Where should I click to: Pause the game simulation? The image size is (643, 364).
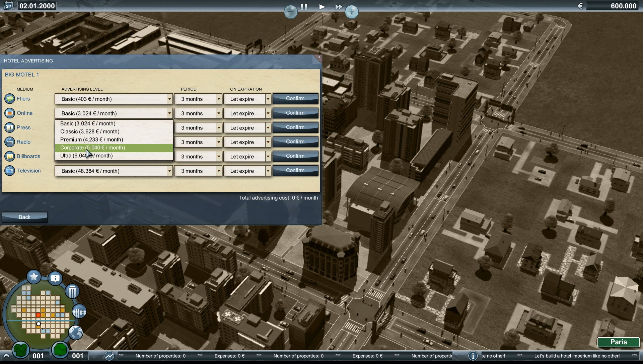tap(304, 6)
